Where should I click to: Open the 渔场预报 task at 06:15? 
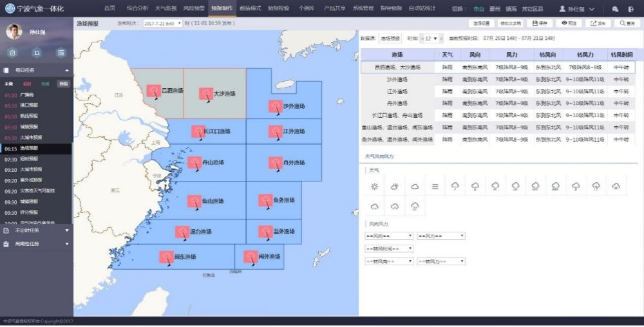tap(30, 148)
